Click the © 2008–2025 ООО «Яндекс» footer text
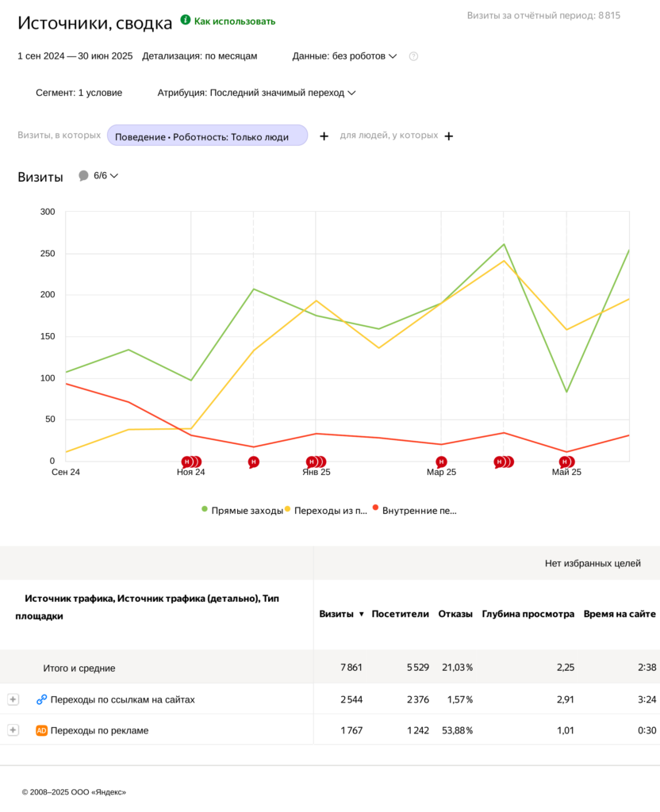The image size is (660, 812). coord(74,792)
